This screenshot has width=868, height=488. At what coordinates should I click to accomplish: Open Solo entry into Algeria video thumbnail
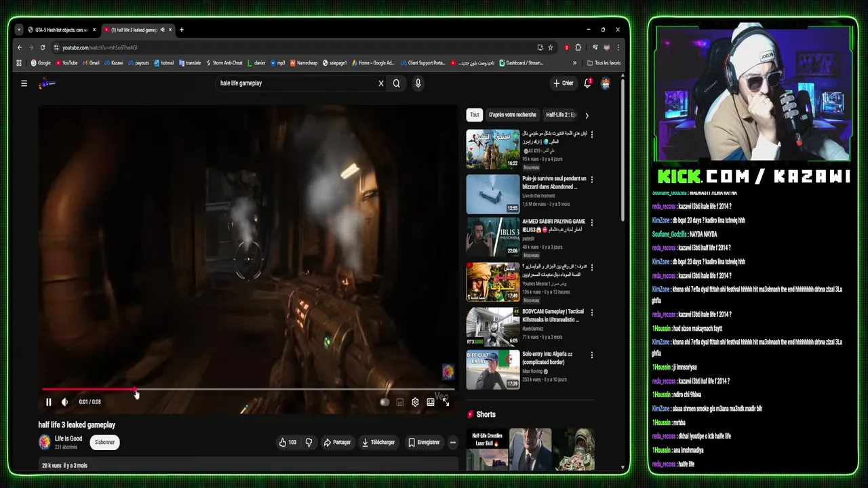493,369
